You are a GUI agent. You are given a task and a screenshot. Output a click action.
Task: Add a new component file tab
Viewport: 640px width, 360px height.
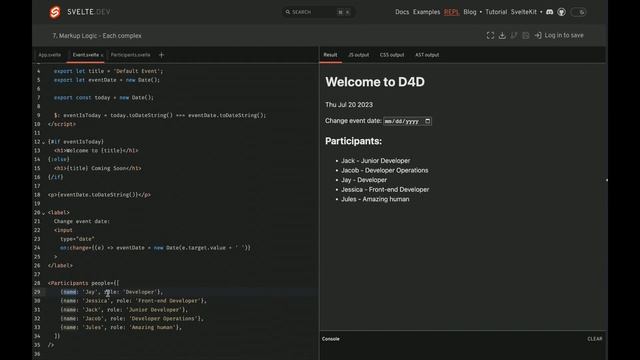[161, 55]
